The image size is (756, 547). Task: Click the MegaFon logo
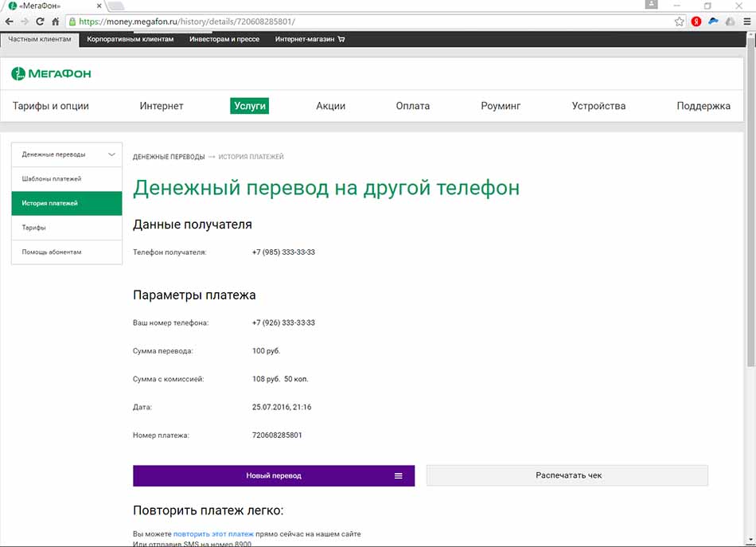point(51,73)
